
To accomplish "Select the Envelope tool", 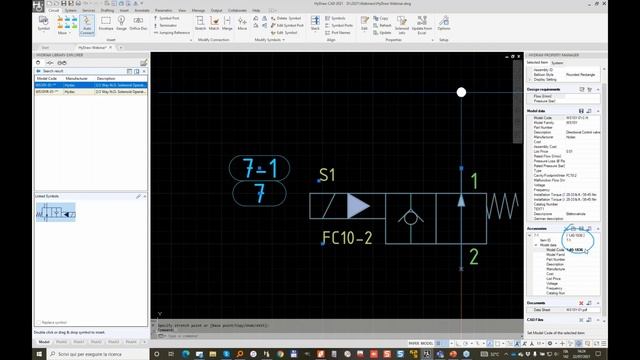I will (x=106, y=23).
